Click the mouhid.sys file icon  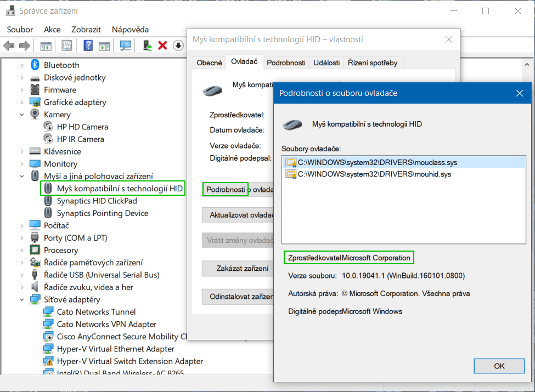click(291, 174)
